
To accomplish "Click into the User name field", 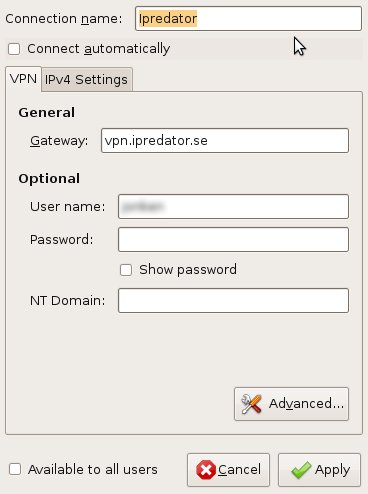I will tap(233, 207).
